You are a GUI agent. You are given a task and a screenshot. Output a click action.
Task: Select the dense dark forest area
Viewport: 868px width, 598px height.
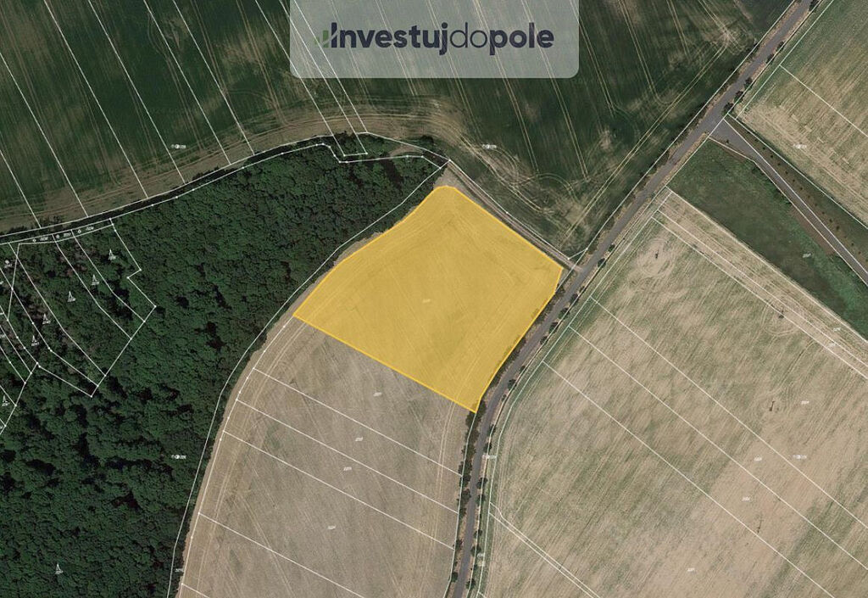tap(166, 360)
